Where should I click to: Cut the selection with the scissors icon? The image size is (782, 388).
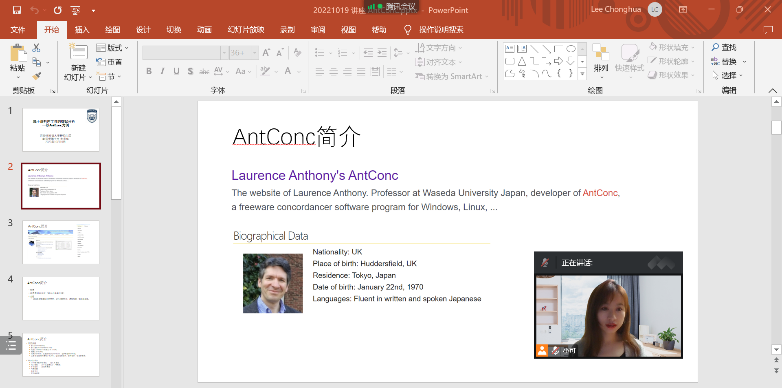pos(36,48)
